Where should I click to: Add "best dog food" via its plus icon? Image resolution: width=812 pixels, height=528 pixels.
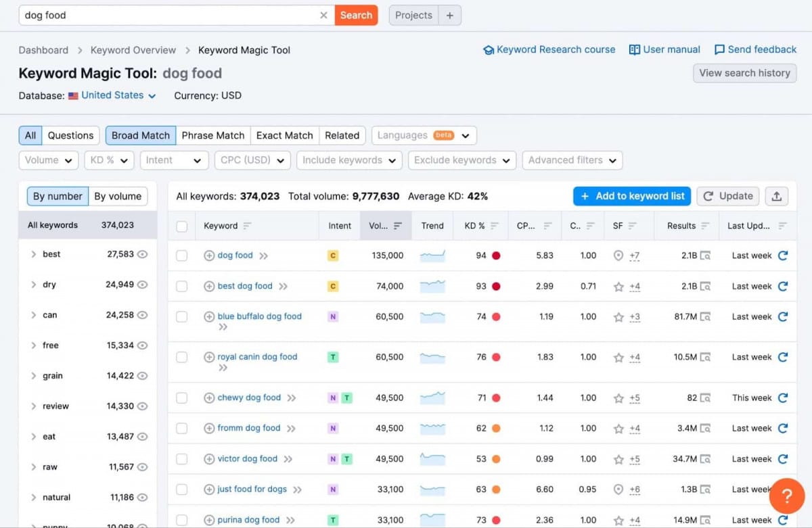pyautogui.click(x=208, y=286)
